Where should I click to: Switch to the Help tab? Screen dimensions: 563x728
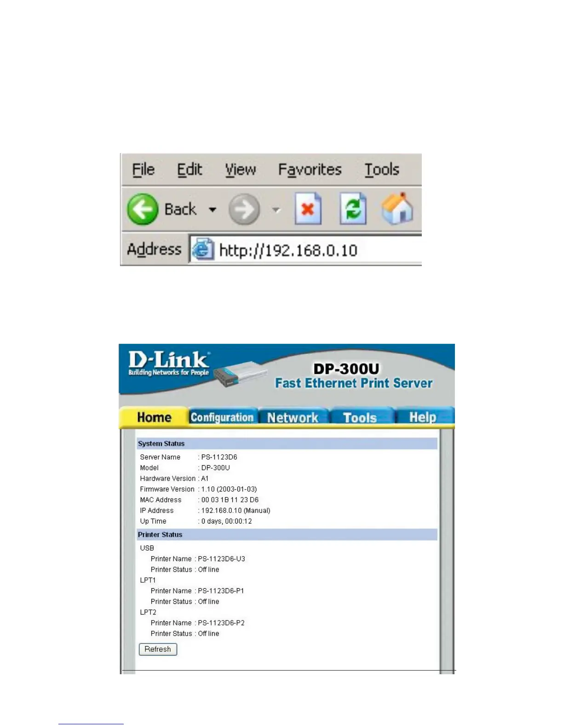tap(423, 417)
